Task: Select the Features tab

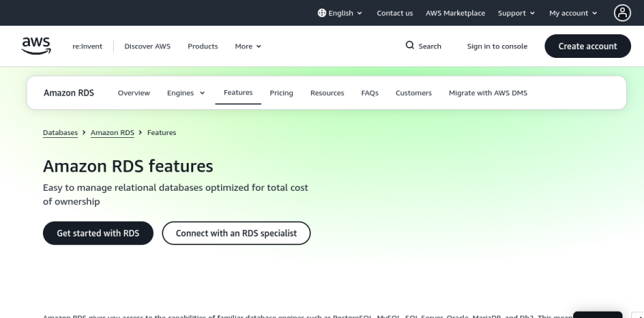Action: pos(238,93)
